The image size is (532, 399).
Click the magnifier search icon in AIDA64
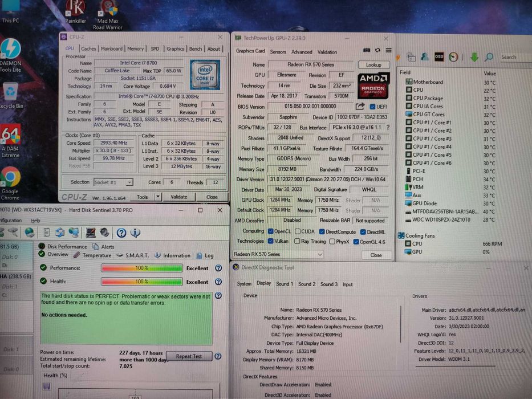tap(489, 57)
